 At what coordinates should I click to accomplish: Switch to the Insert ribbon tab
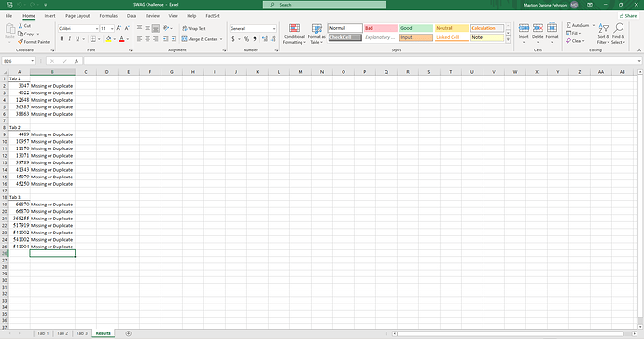50,16
